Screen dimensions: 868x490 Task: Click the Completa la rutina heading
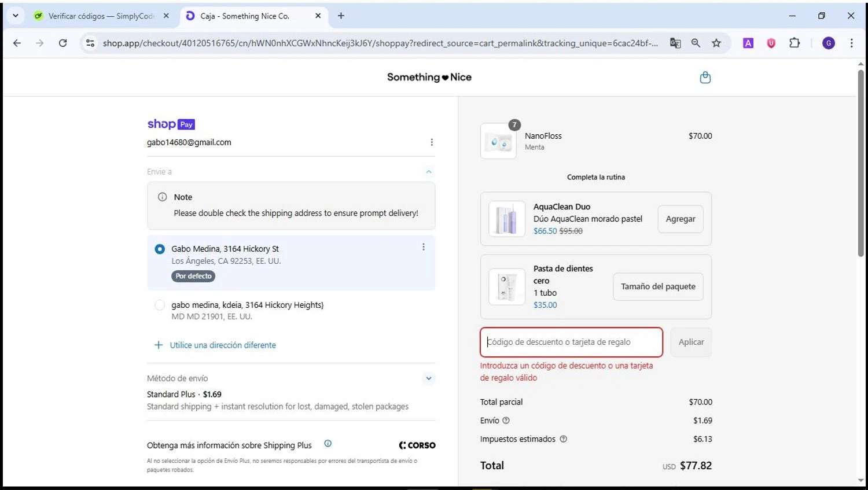[596, 177]
